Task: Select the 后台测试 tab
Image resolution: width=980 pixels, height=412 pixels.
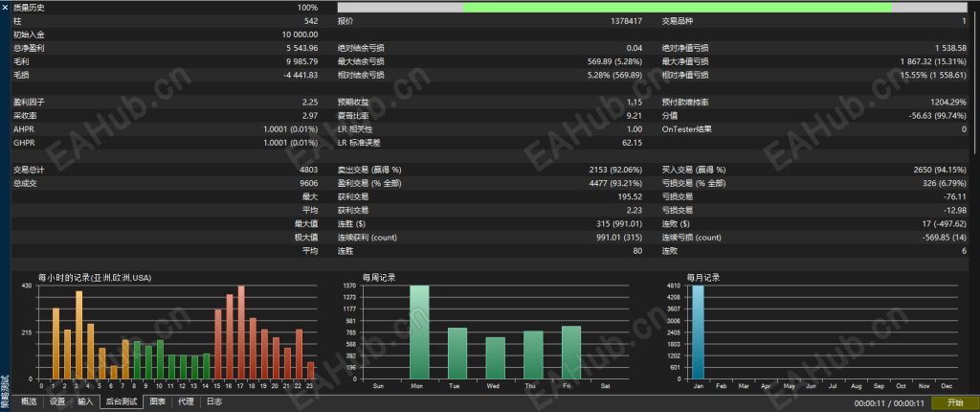Action: coord(121,402)
